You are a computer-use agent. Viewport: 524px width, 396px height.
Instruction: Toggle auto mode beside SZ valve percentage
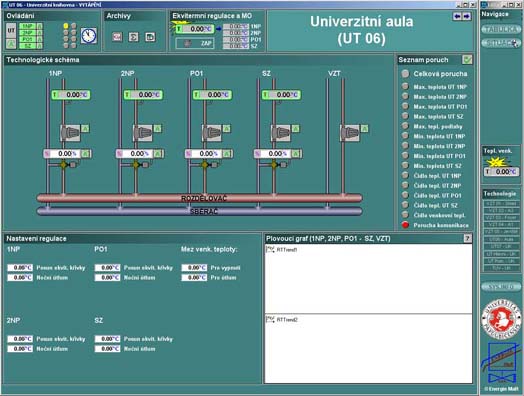(x=295, y=154)
